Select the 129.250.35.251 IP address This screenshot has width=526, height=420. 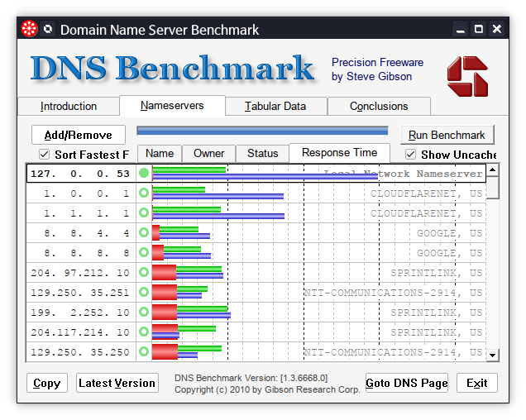click(x=80, y=293)
